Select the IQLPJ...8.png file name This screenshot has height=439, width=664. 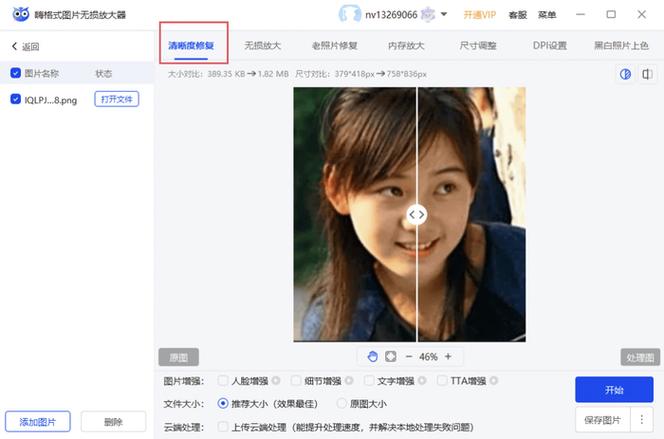pyautogui.click(x=51, y=100)
